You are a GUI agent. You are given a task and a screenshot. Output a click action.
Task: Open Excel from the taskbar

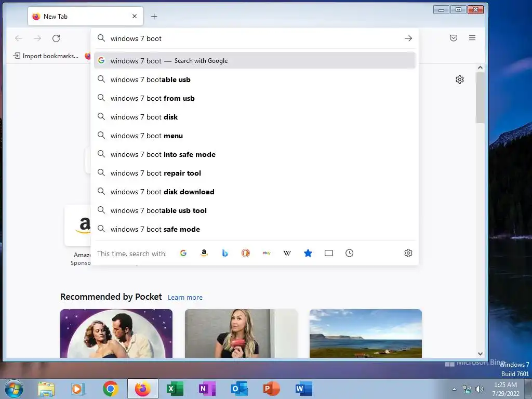pyautogui.click(x=175, y=389)
